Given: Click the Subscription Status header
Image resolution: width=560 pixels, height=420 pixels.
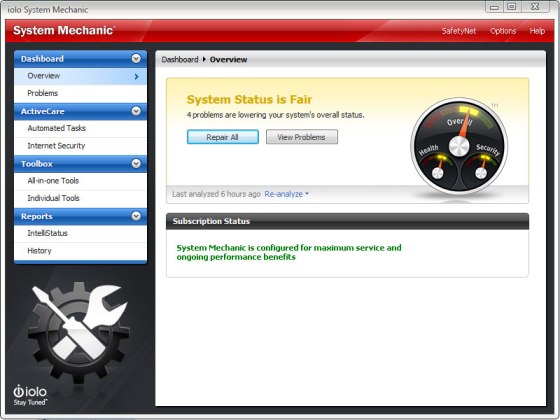Looking at the screenshot, I should [348, 221].
